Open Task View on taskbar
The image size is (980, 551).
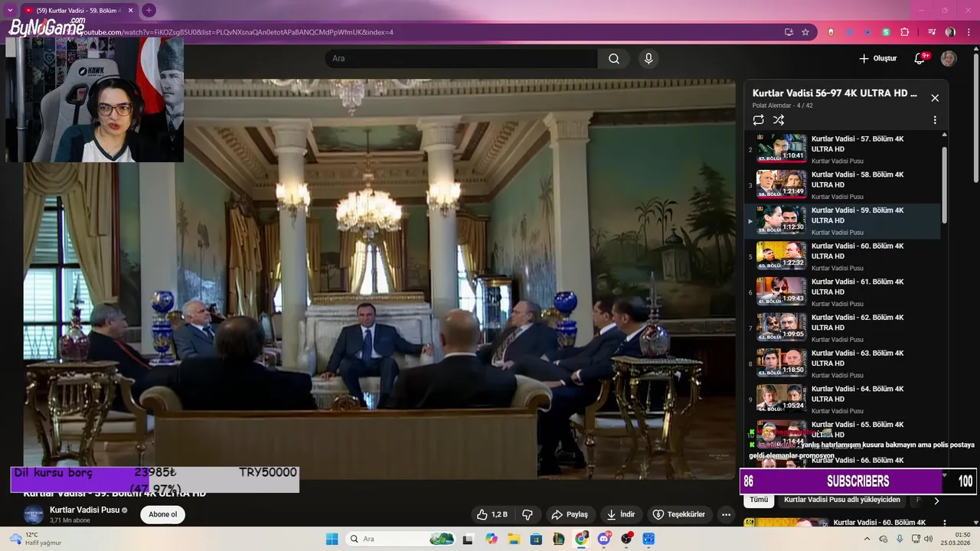[x=468, y=539]
